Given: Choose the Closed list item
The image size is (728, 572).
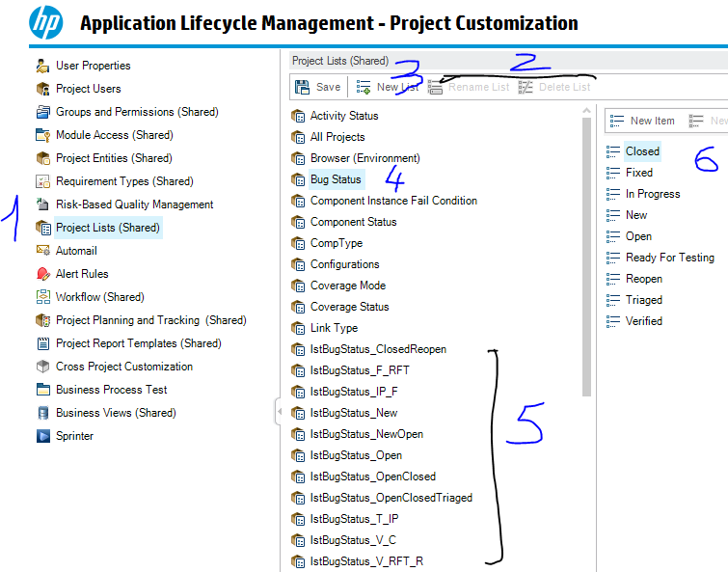Looking at the screenshot, I should pyautogui.click(x=642, y=151).
